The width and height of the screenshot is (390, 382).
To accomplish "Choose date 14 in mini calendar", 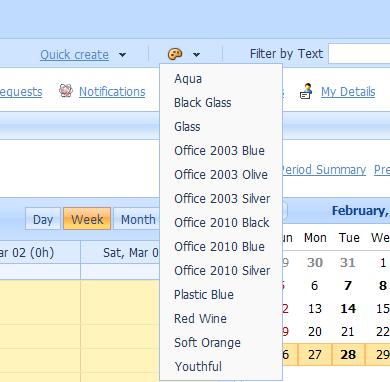I will pyautogui.click(x=348, y=309).
